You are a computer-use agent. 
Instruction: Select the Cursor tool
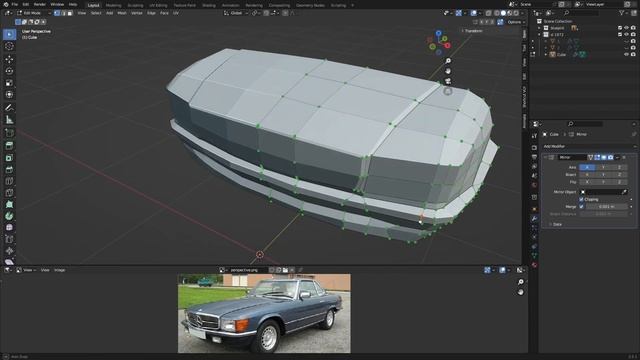point(9,47)
